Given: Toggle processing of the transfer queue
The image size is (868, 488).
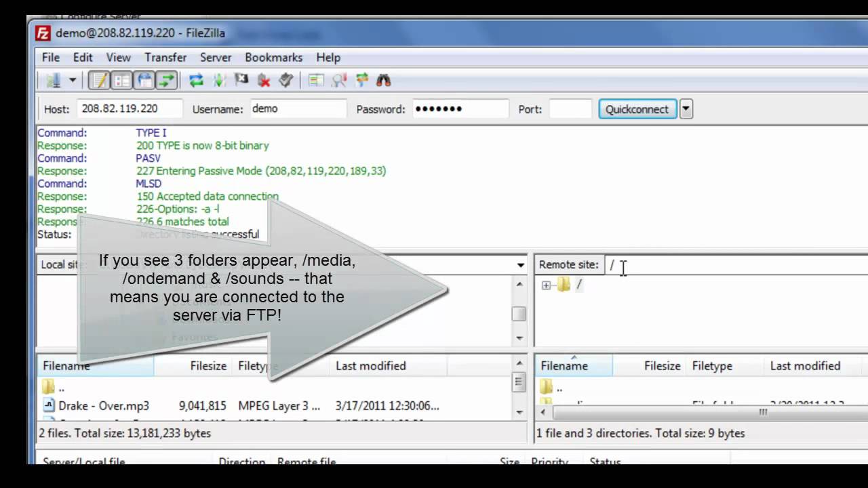Looking at the screenshot, I should tap(218, 81).
